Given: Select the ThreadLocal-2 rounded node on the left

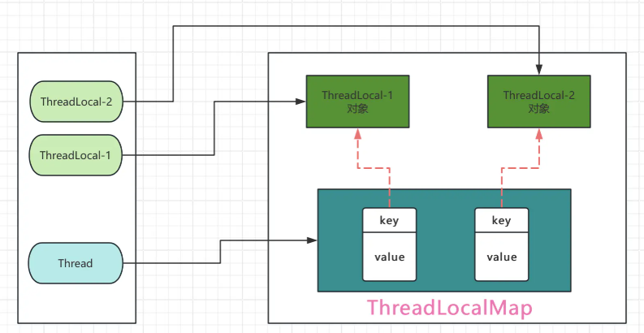Looking at the screenshot, I should (x=76, y=102).
